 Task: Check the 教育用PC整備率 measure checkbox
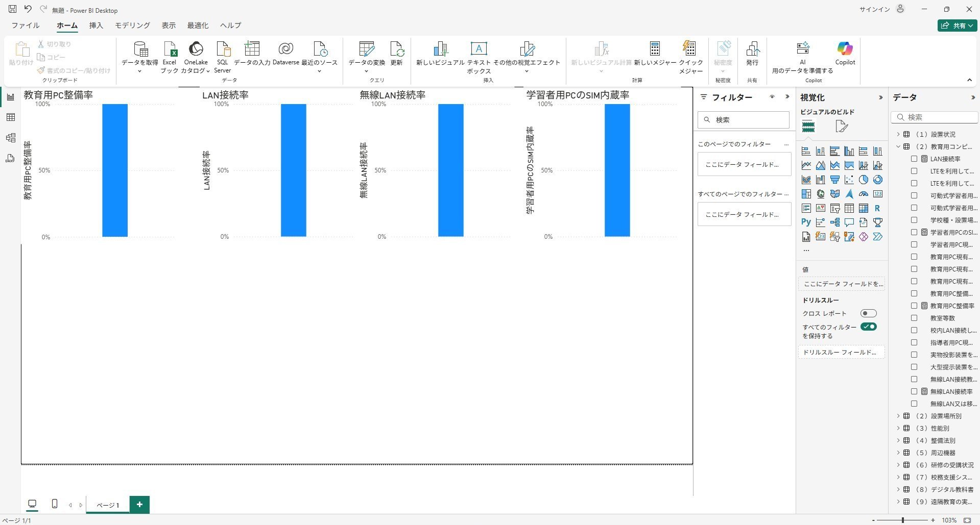pyautogui.click(x=914, y=306)
